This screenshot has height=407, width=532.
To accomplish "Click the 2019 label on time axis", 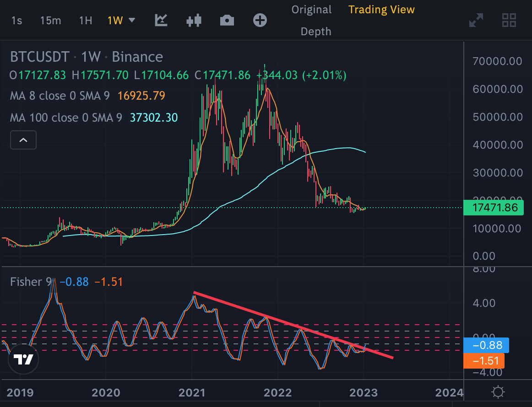I will click(x=20, y=393).
